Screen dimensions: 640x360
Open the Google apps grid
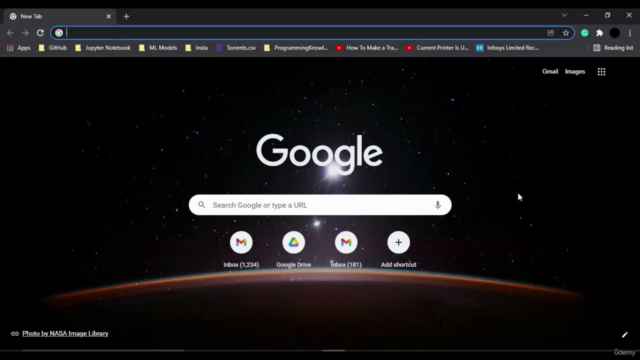[x=601, y=72]
